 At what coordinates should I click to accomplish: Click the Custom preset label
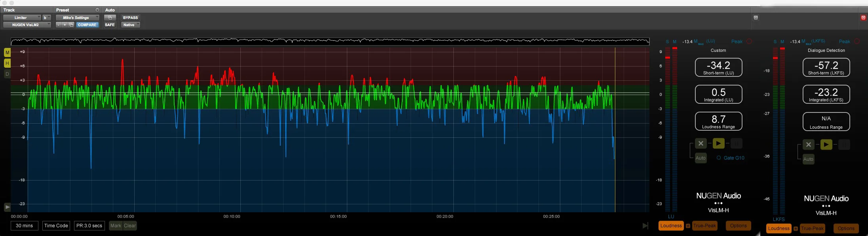point(718,50)
